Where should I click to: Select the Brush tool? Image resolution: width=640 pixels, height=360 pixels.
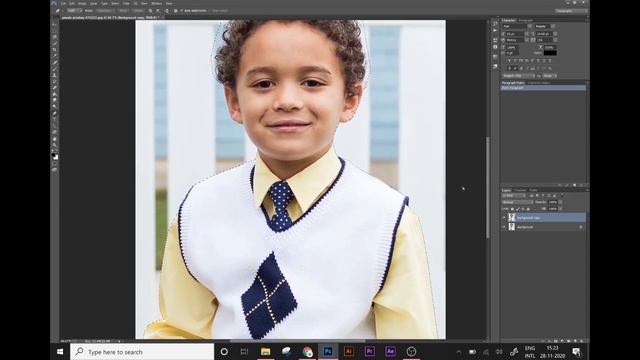coord(54,69)
